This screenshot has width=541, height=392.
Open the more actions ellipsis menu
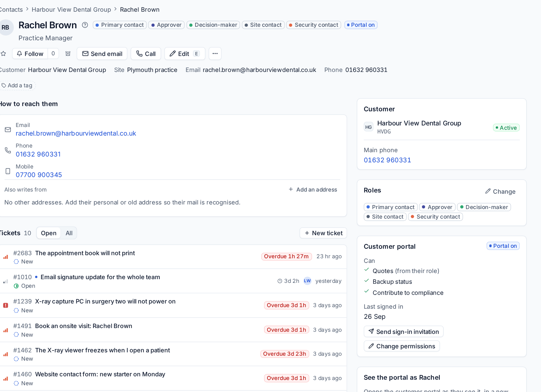[215, 54]
